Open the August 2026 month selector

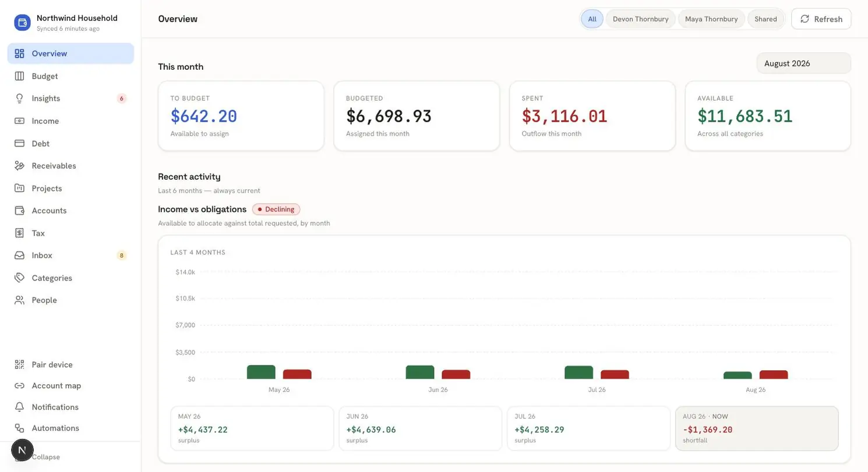[x=803, y=63]
